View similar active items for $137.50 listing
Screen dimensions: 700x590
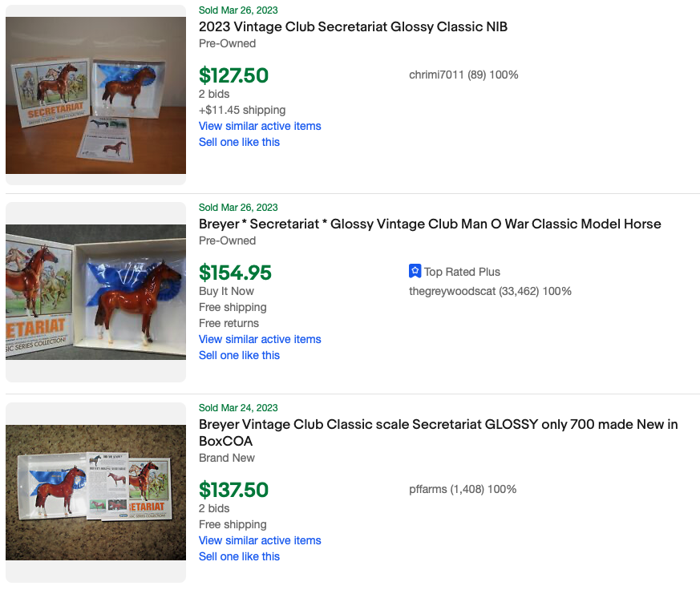coord(260,540)
